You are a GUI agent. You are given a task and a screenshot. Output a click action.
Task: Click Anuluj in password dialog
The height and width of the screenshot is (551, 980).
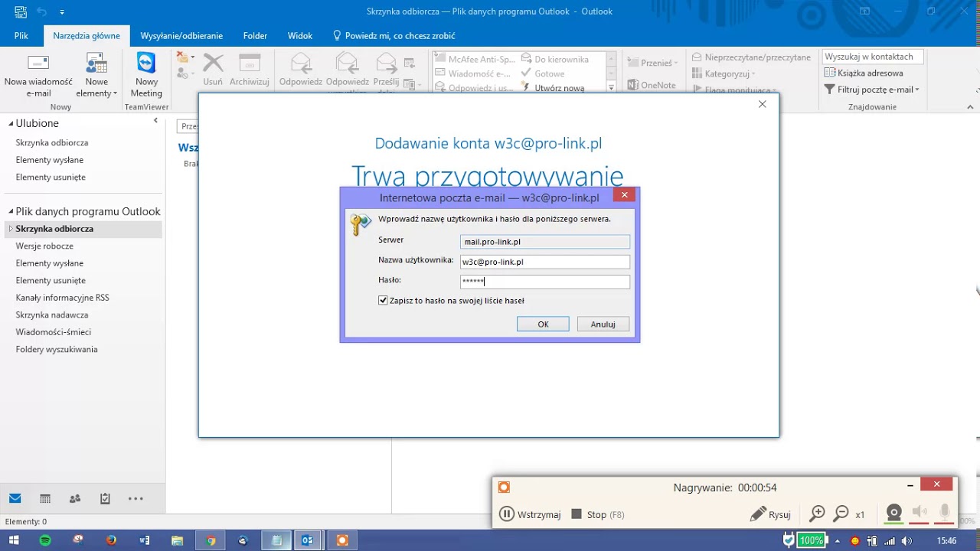click(603, 324)
